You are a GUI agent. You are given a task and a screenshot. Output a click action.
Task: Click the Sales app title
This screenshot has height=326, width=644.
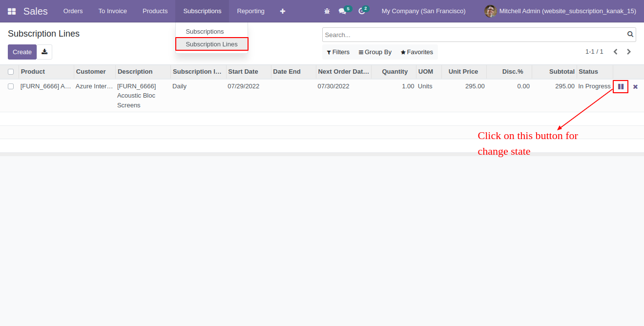(36, 11)
